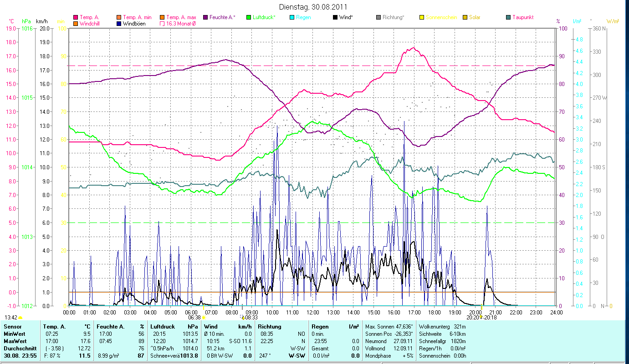
Task: Click the black Wind legend square
Action: click(335, 17)
